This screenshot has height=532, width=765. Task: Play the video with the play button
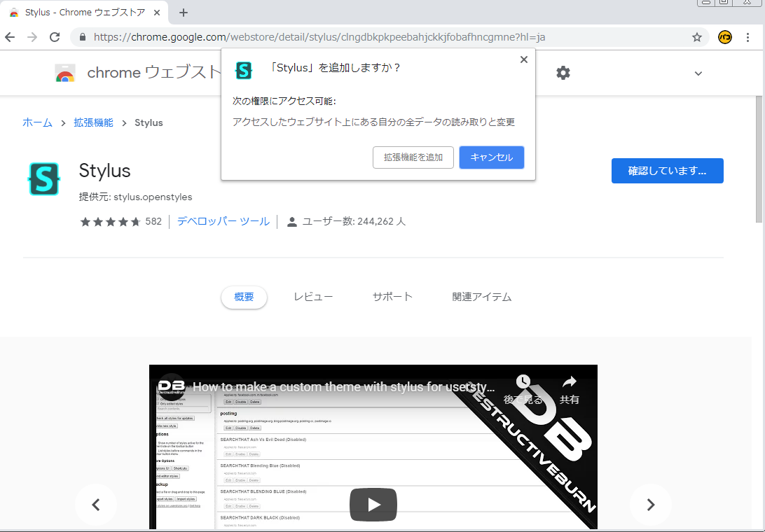[373, 505]
